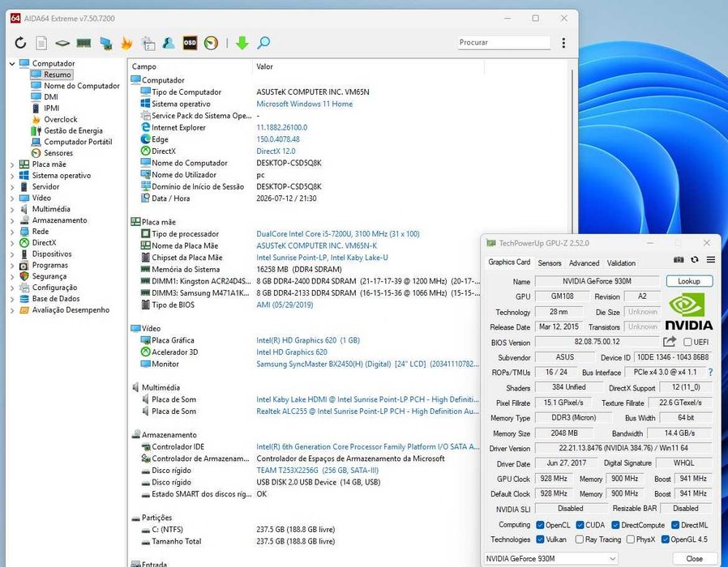The height and width of the screenshot is (567, 728).
Task: Open the Microsoft Windows 11 Home link
Action: tap(305, 104)
